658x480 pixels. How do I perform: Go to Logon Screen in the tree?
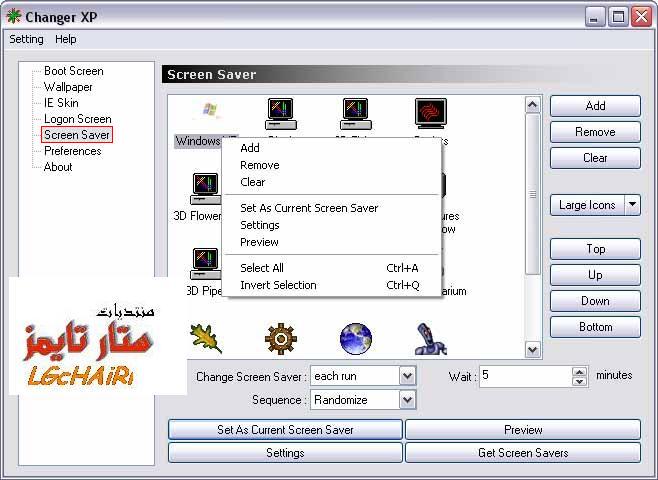(x=78, y=119)
